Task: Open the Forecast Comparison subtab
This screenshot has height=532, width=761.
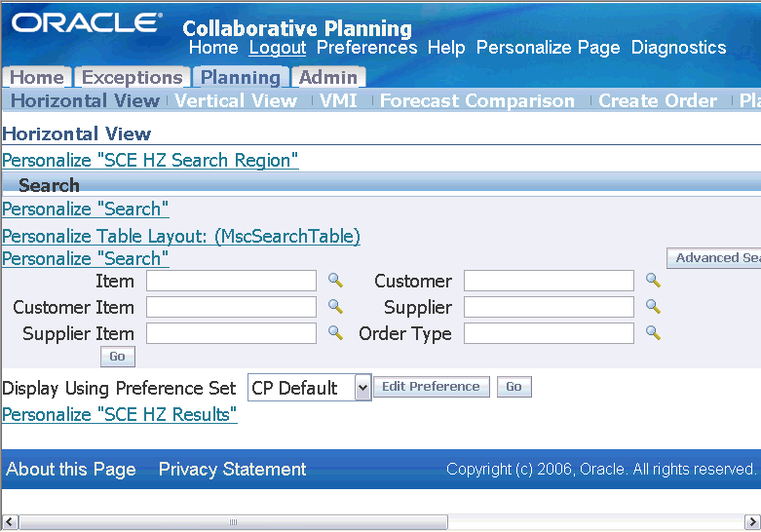Action: tap(477, 100)
